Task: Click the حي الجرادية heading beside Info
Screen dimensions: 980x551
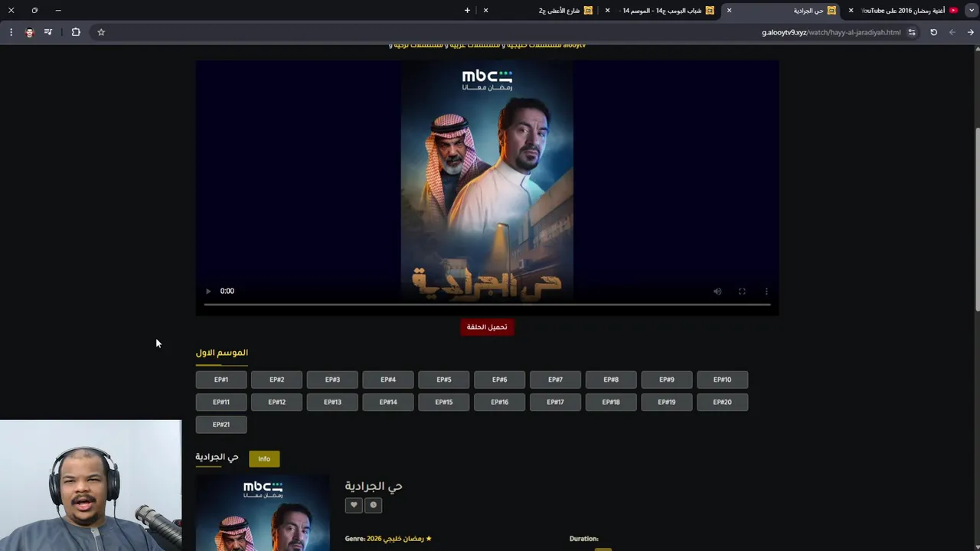Action: point(217,458)
